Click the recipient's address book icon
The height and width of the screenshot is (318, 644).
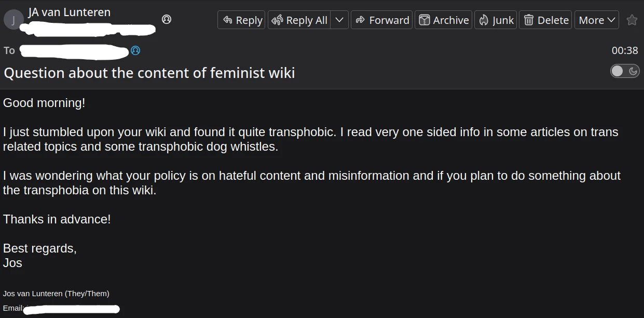tap(135, 50)
